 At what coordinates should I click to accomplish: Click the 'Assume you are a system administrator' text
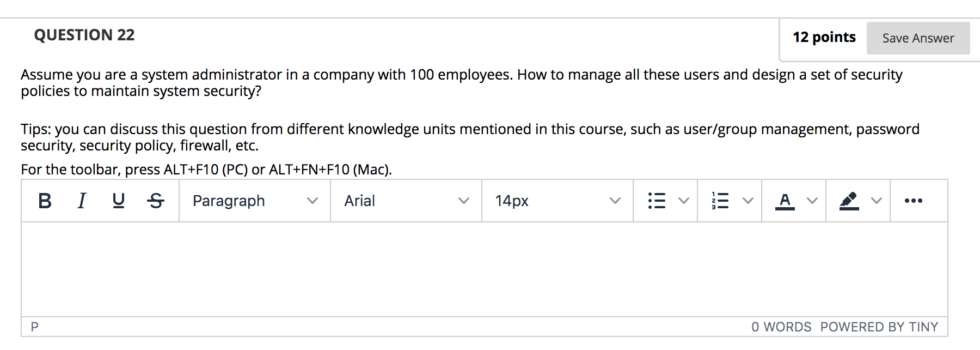tap(462, 83)
